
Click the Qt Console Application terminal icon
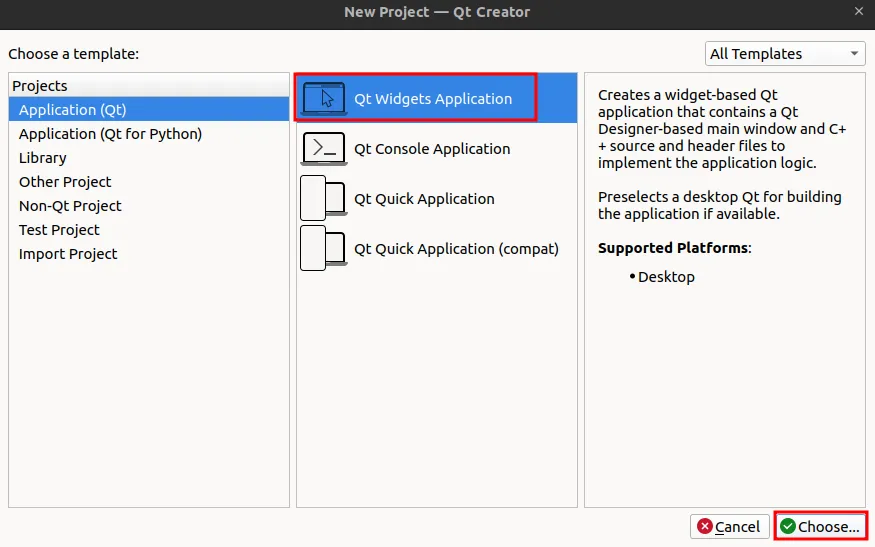tap(324, 148)
